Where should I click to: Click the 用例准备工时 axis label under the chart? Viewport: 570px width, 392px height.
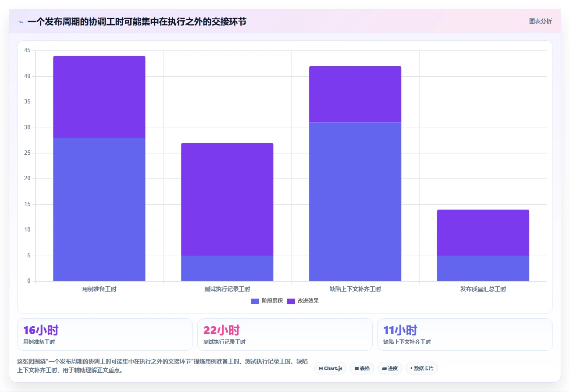coord(99,289)
